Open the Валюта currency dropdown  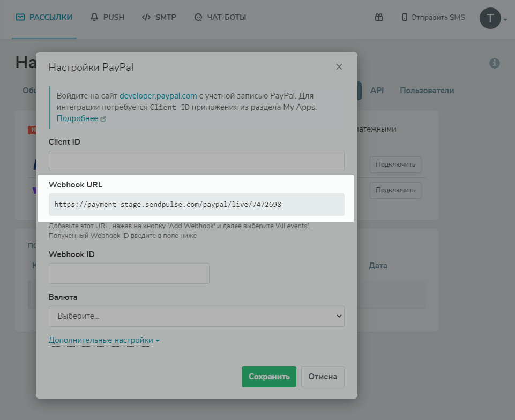pyautogui.click(x=196, y=316)
